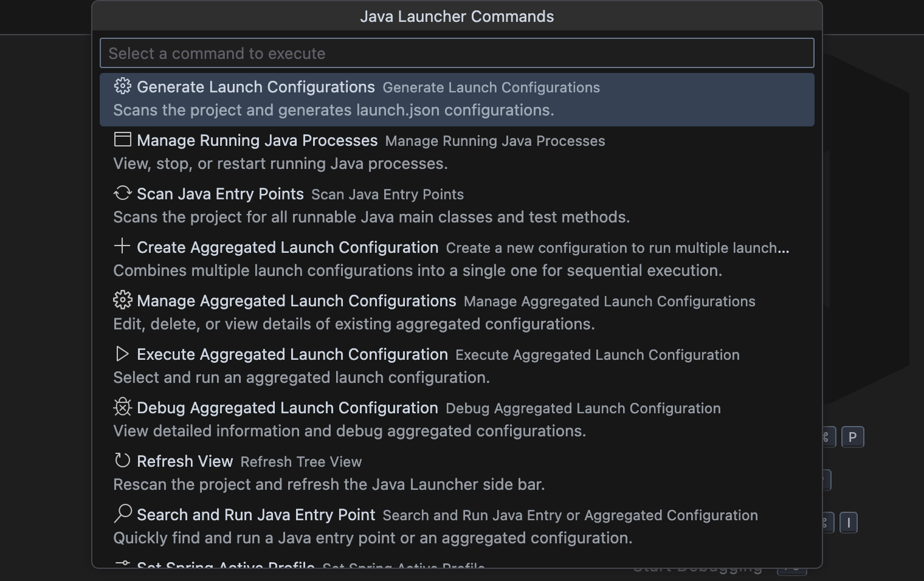The width and height of the screenshot is (924, 581).
Task: Focus the 'Select a command to execute' input
Action: pyautogui.click(x=457, y=53)
